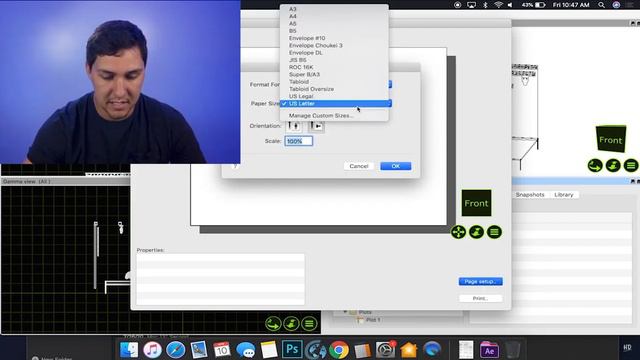Launch Google Chrome from the dock
This screenshot has width=640, height=360.
tap(339, 350)
